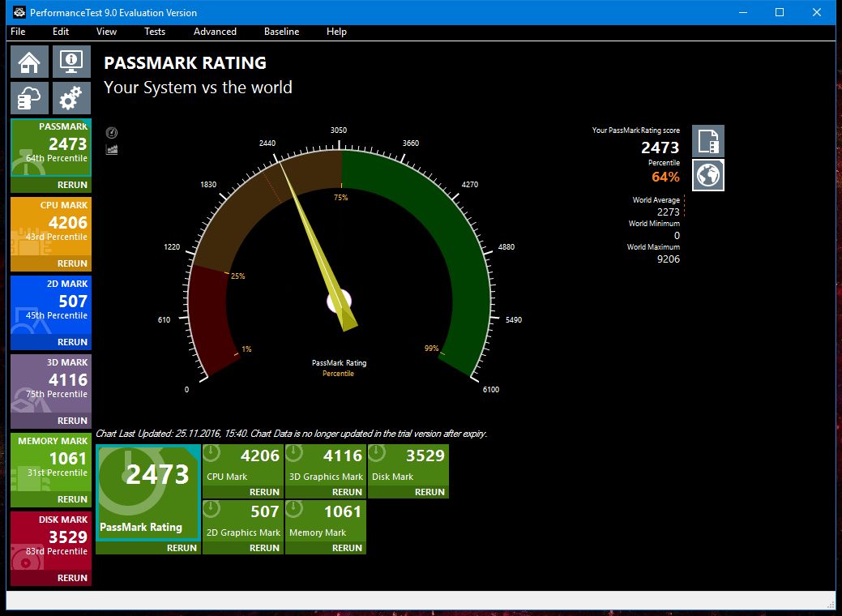The height and width of the screenshot is (616, 842).
Task: Click the PASSMARK RATING heading
Action: (186, 63)
